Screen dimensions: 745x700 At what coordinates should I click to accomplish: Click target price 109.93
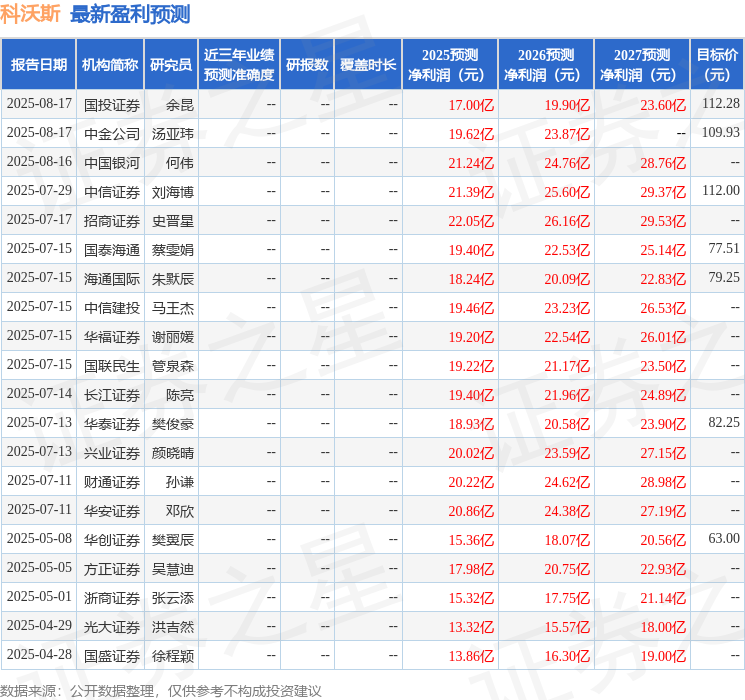(x=721, y=132)
